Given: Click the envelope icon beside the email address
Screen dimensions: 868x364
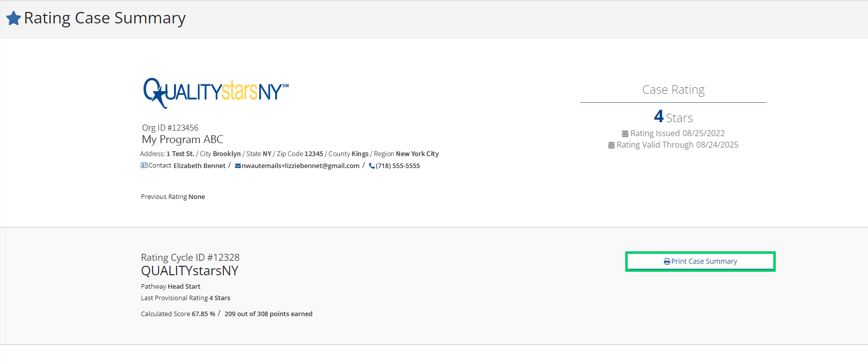Looking at the screenshot, I should coord(238,166).
